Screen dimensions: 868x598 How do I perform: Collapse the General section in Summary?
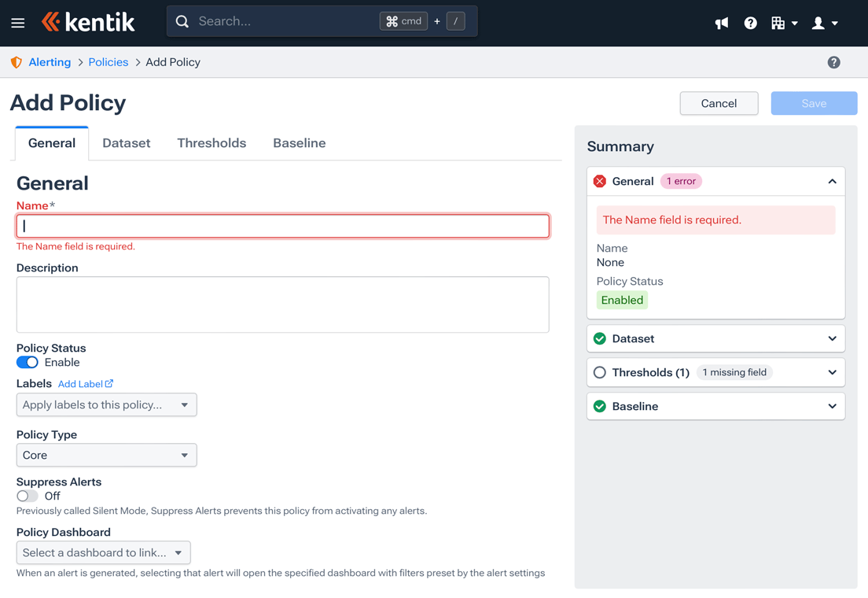coord(832,181)
